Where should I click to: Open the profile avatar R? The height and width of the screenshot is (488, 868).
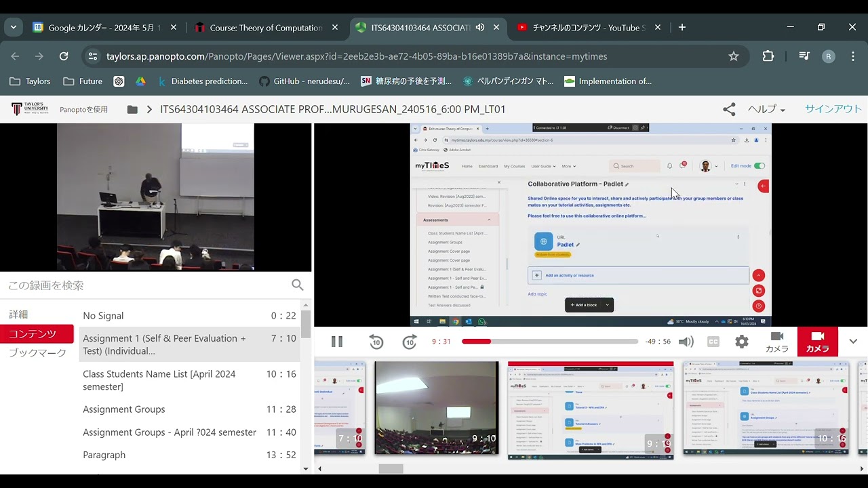click(828, 56)
